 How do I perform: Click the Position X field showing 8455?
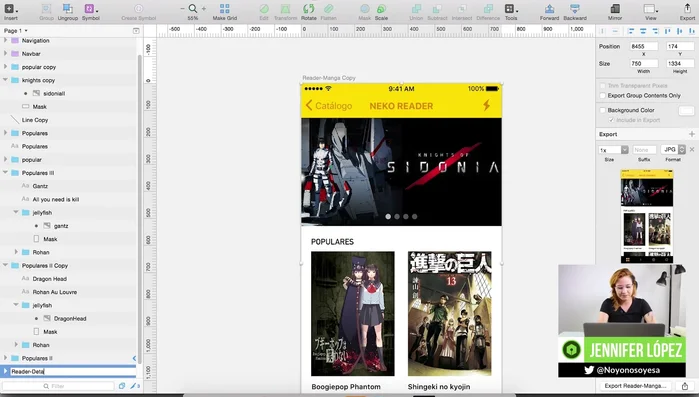(644, 46)
